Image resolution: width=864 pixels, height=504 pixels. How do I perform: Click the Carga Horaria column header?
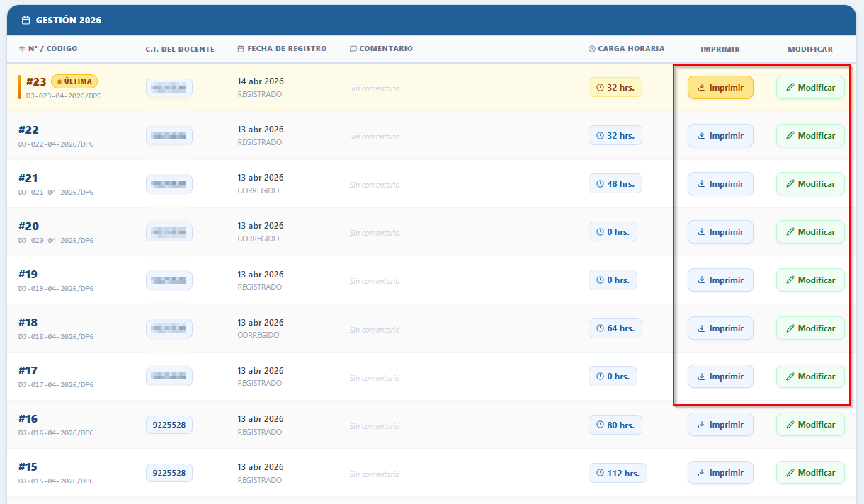[626, 49]
